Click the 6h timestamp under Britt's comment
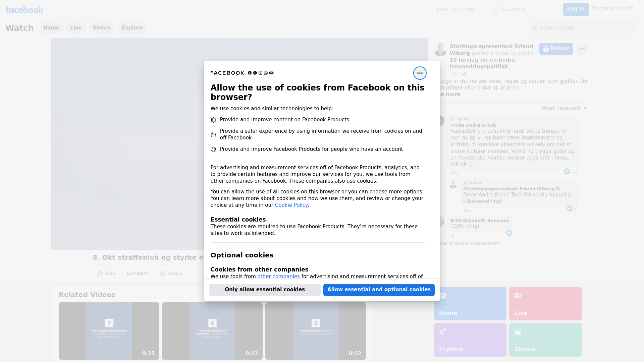The image size is (644, 362). click(453, 236)
